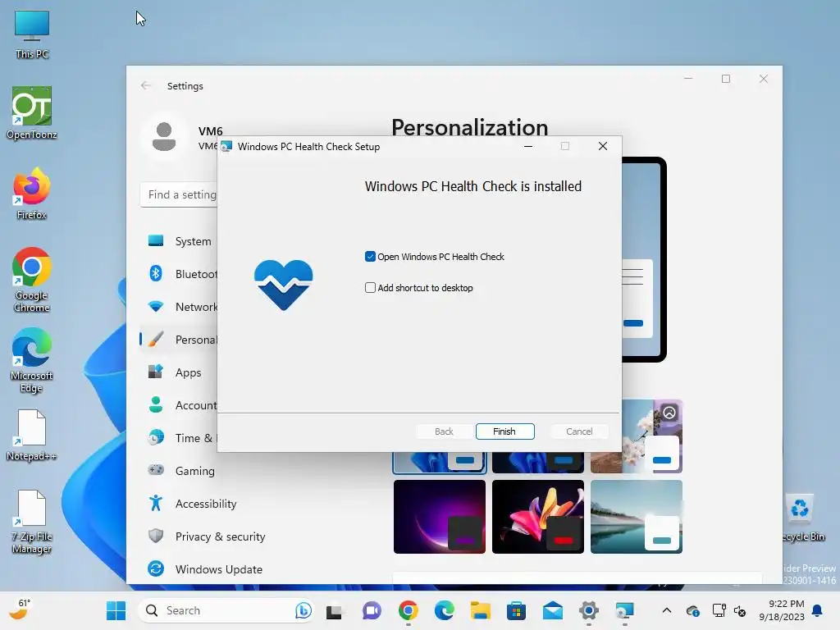The height and width of the screenshot is (630, 840).
Task: Open Google Chrome desktop shortcut
Action: click(32, 280)
